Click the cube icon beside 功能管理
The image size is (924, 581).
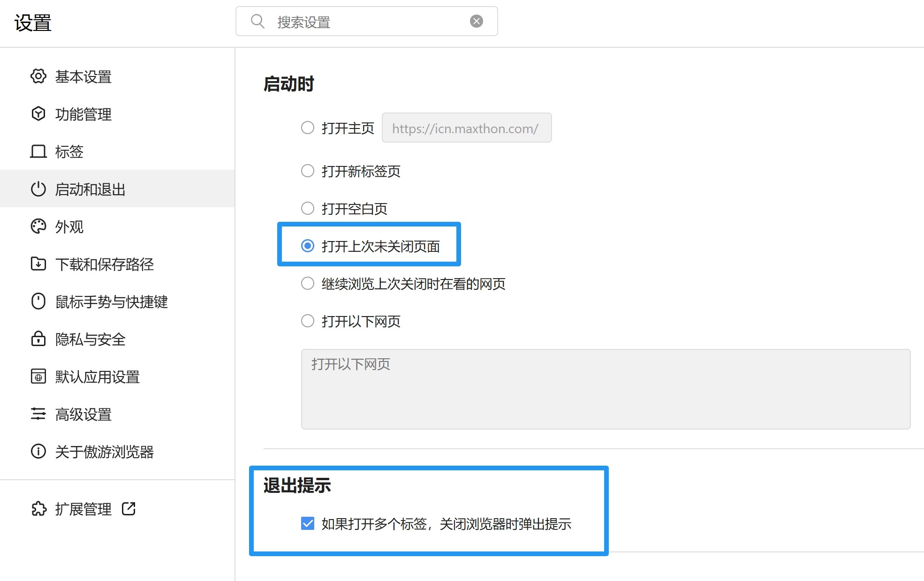click(38, 113)
